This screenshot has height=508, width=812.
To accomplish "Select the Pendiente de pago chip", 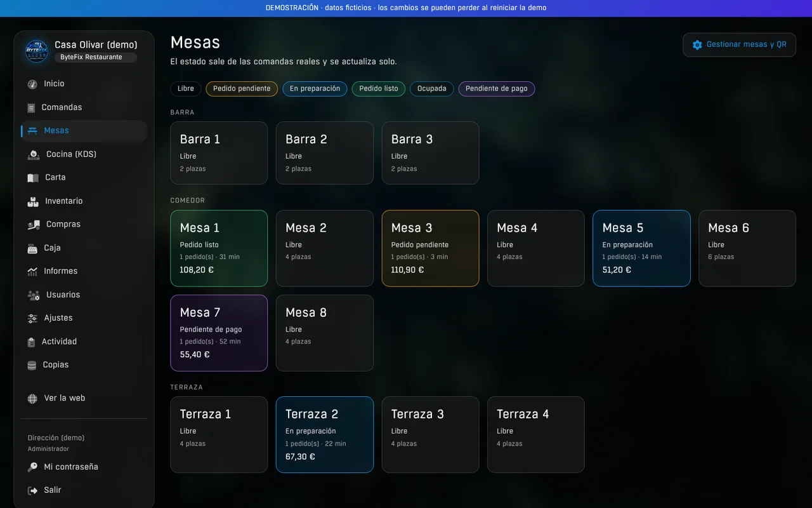I will click(497, 89).
